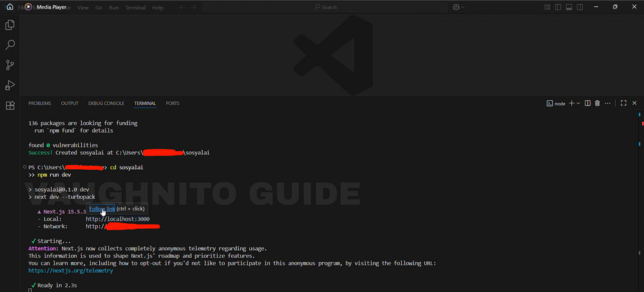This screenshot has height=292, width=644.
Task: Close the terminal panel
Action: (x=634, y=104)
